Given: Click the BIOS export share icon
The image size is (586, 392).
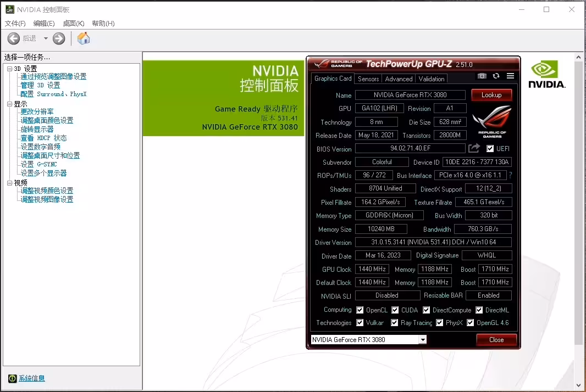Looking at the screenshot, I should tap(474, 148).
